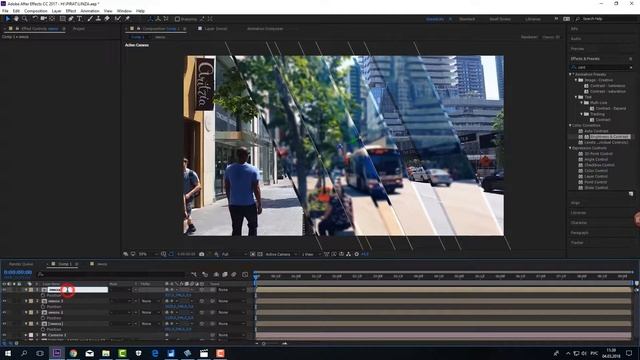The width and height of the screenshot is (640, 360).
Task: Open viewer magnification ratio dropdown
Action: pos(147,254)
